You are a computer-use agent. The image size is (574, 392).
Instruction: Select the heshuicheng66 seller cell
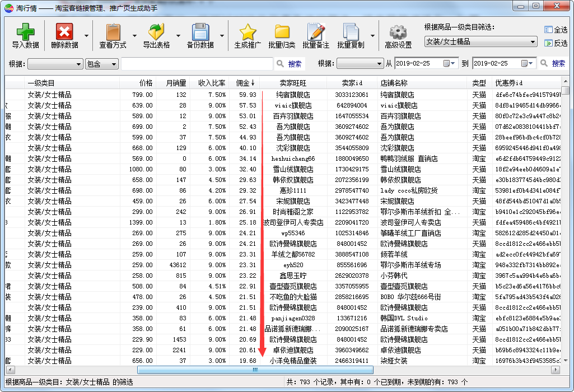(x=293, y=158)
